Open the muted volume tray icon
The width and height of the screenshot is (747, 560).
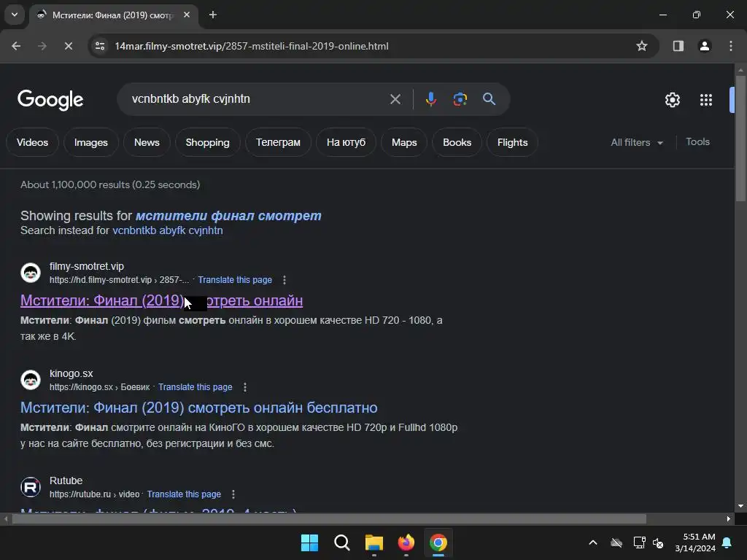(x=658, y=542)
